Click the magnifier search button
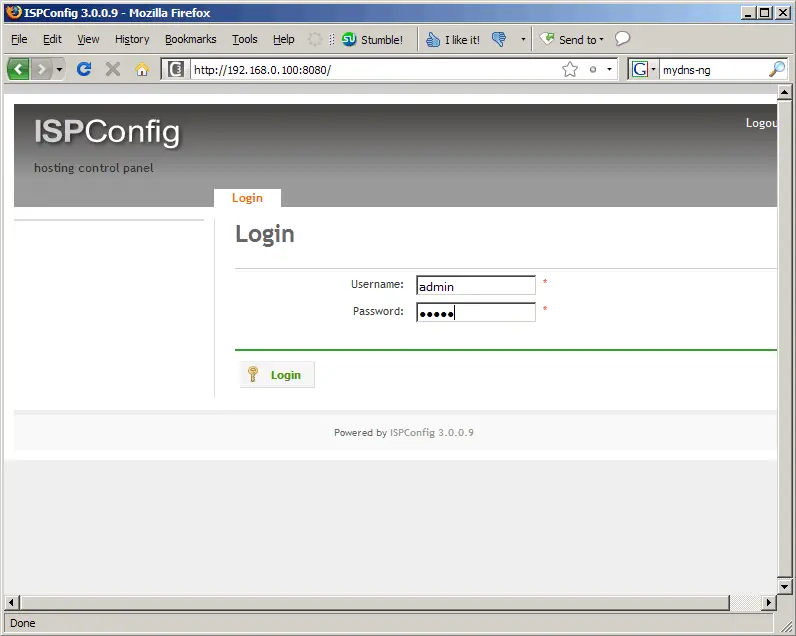796x636 pixels. click(777, 69)
